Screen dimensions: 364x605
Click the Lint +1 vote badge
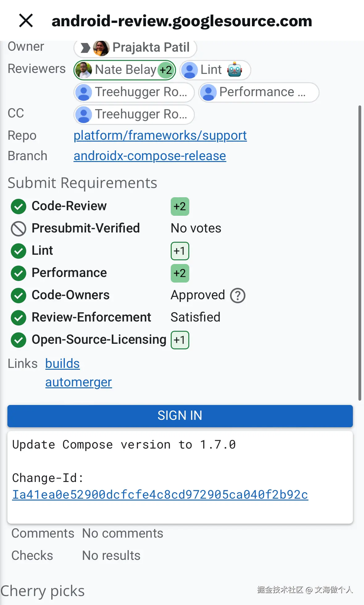tap(180, 251)
